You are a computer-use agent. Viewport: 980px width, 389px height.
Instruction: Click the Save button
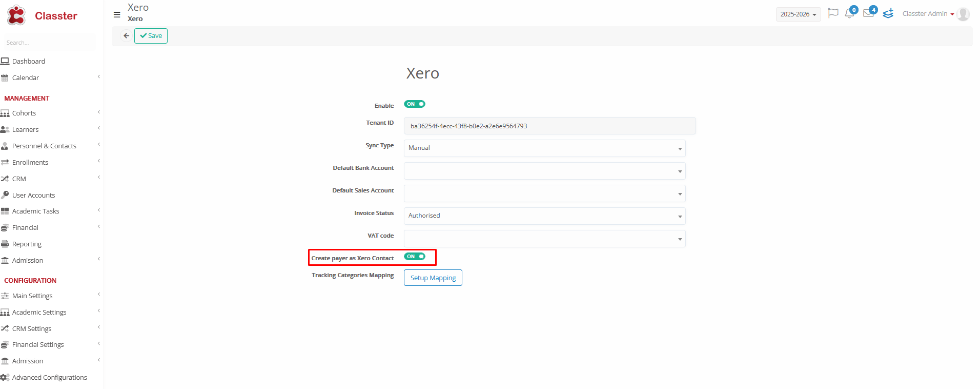[151, 36]
